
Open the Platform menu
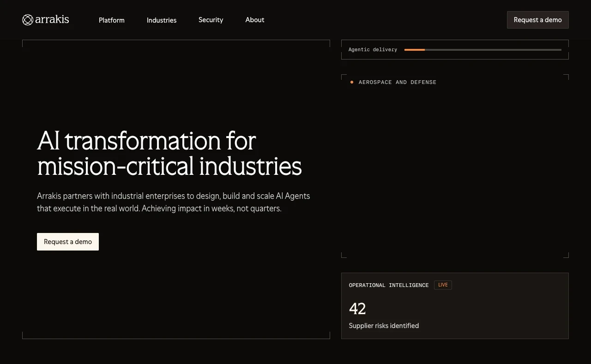point(112,20)
